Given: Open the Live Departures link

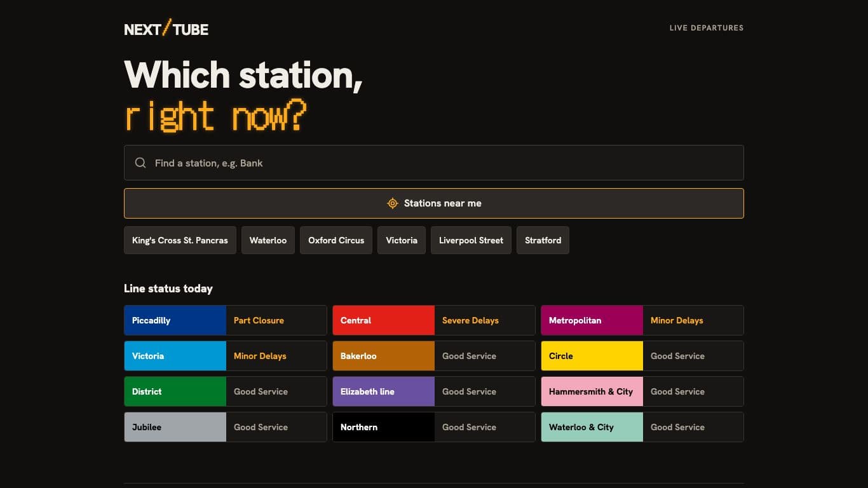Looking at the screenshot, I should tap(706, 28).
